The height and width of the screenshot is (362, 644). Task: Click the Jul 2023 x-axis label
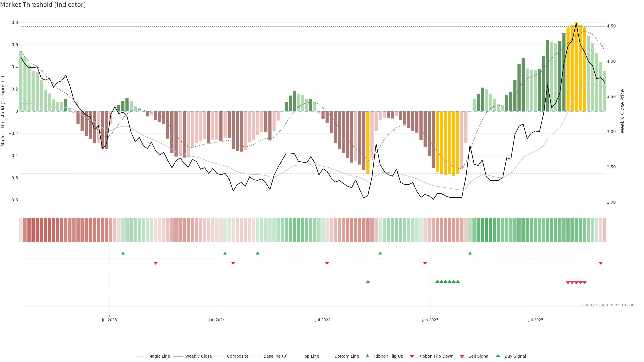[x=109, y=320]
